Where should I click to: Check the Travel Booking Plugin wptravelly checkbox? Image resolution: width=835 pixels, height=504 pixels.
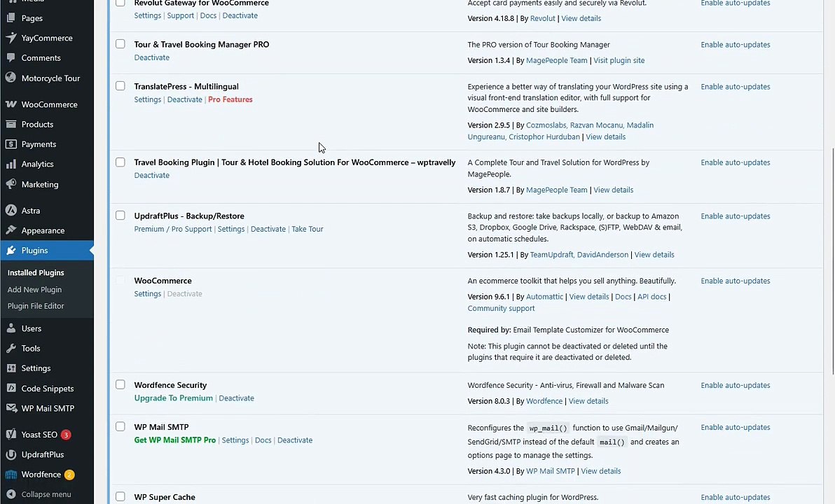coord(120,162)
